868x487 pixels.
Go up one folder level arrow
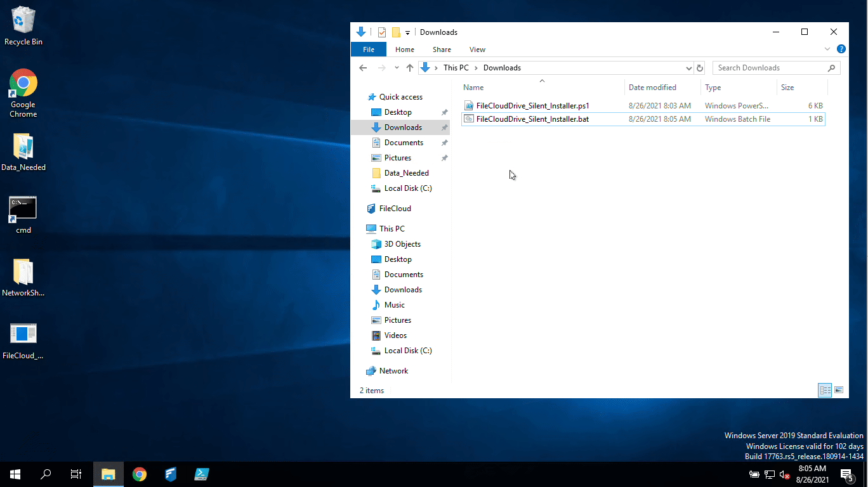tap(410, 68)
